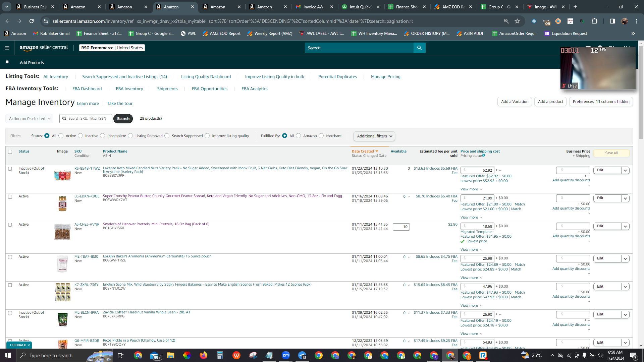Click the Search SKU, Title, ISBN field
Viewport: 644px width, 362px height.
pos(86,119)
